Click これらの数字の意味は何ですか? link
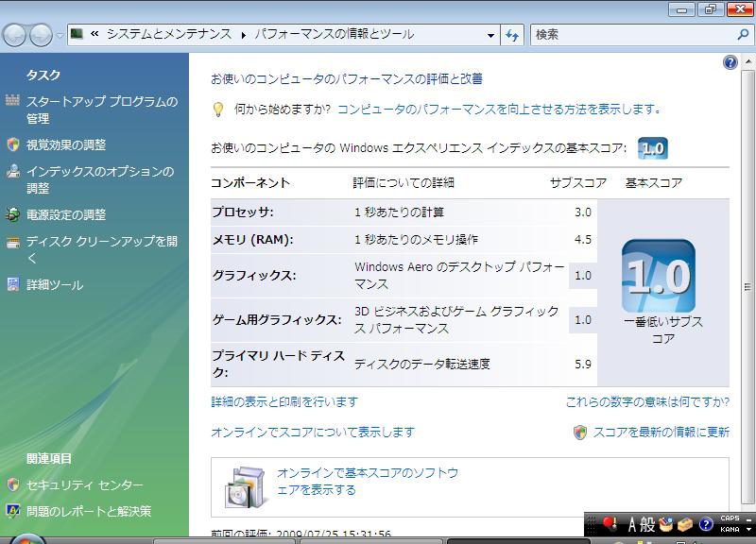This screenshot has width=756, height=544. (x=647, y=401)
